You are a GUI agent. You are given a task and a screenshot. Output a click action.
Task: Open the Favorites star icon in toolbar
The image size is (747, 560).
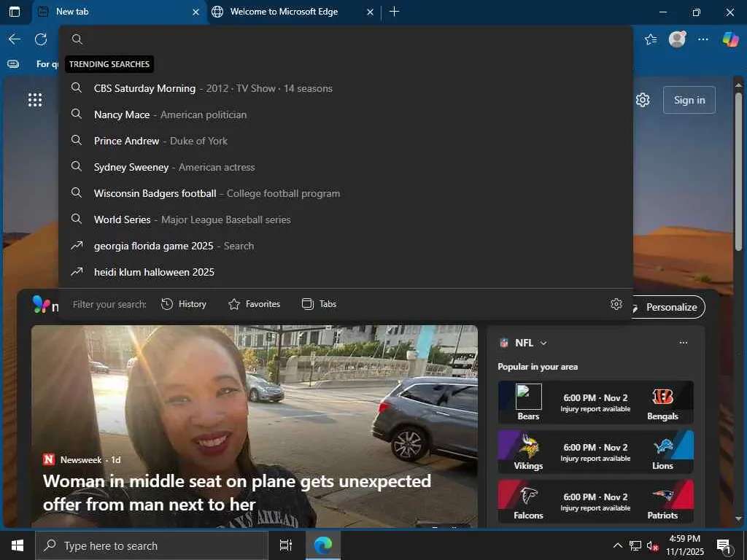(651, 39)
